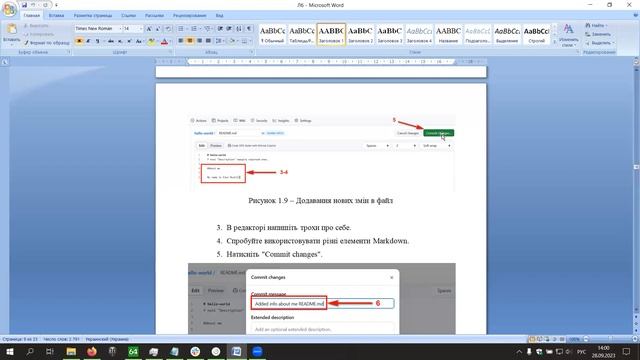The width and height of the screenshot is (640, 360).
Task: Apply bulleted list
Action: [x=181, y=29]
